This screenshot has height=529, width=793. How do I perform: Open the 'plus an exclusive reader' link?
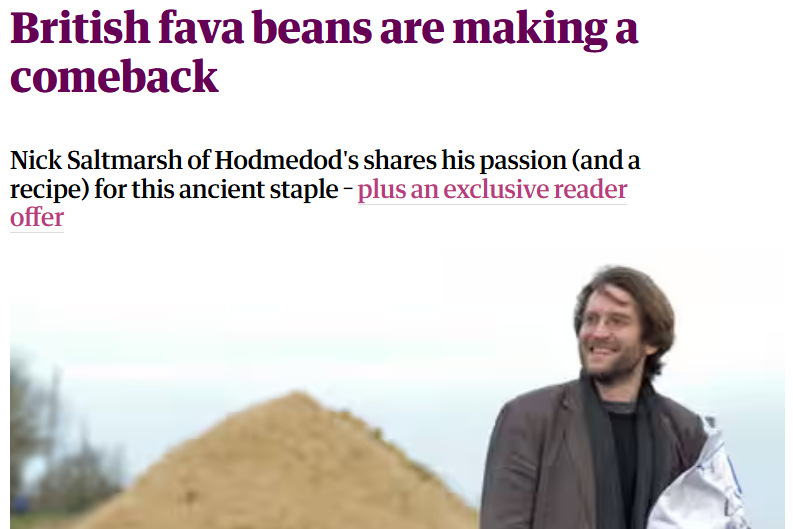point(492,190)
